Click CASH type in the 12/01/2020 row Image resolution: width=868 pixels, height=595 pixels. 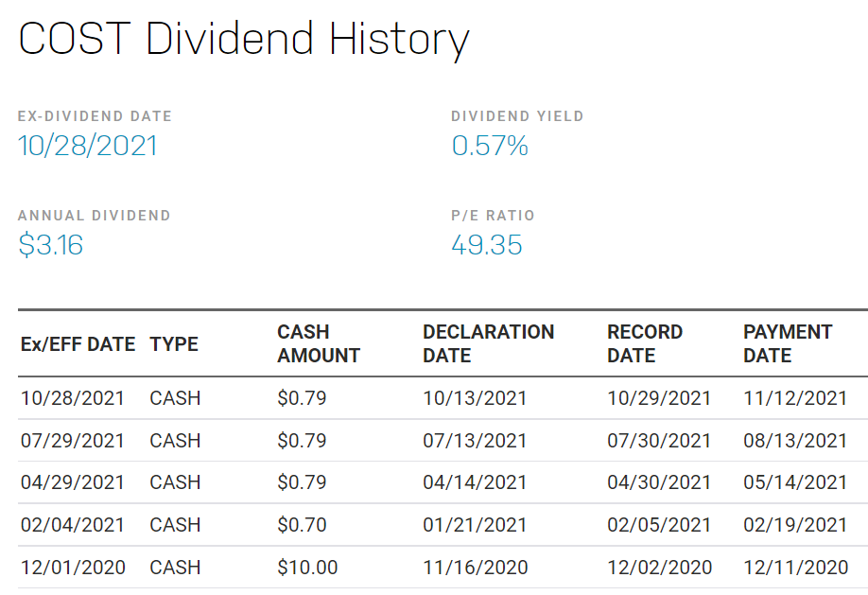tap(175, 568)
